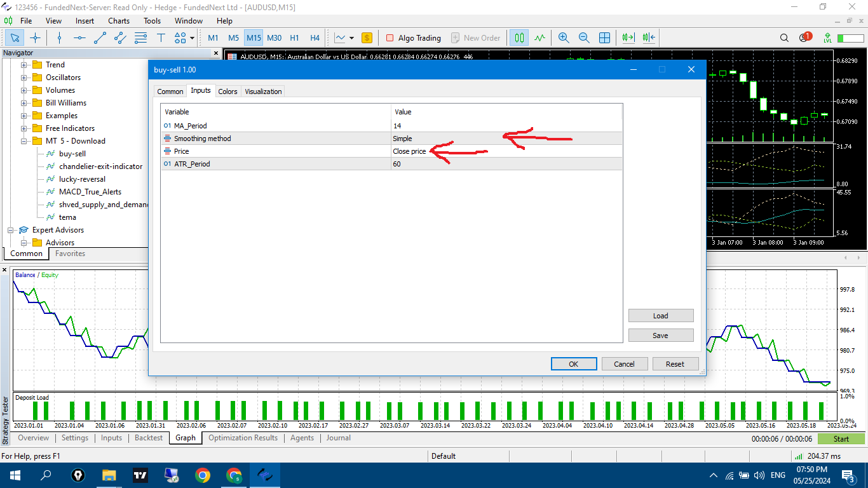
Task: Select the text label tool
Action: coord(161,37)
